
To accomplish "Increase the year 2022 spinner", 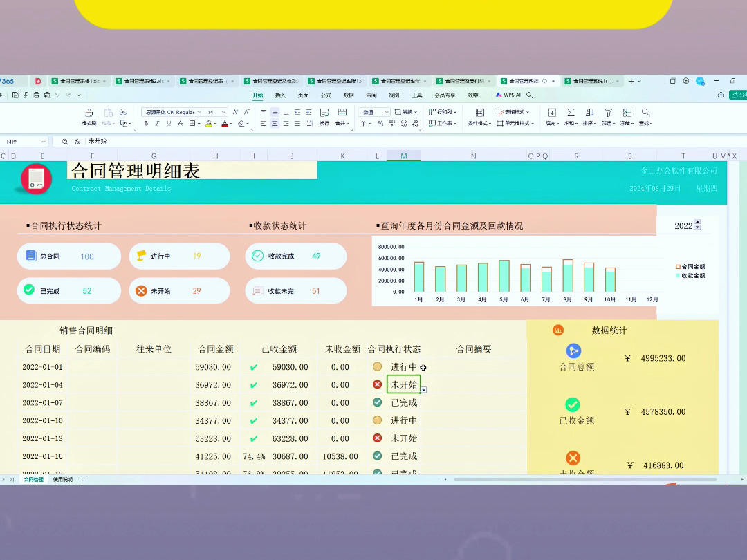I will 697,222.
